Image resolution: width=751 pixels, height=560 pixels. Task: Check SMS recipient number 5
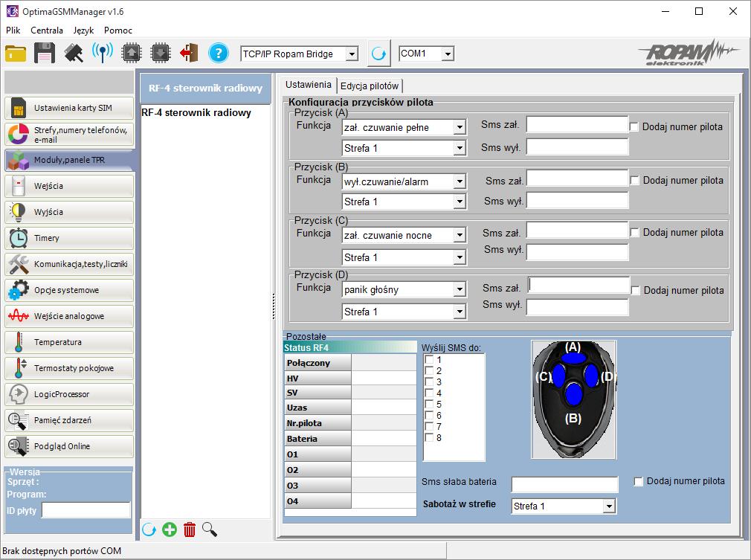(429, 405)
